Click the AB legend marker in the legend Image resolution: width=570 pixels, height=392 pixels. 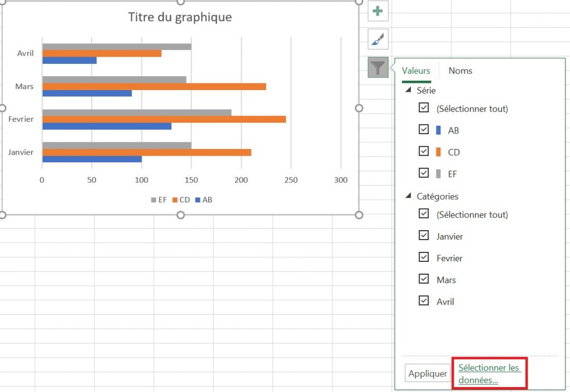point(199,200)
